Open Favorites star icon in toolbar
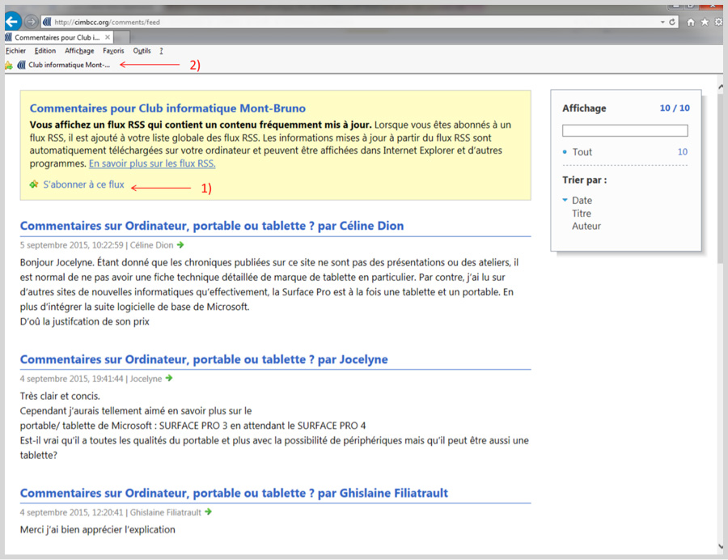The image size is (728, 560). click(705, 22)
